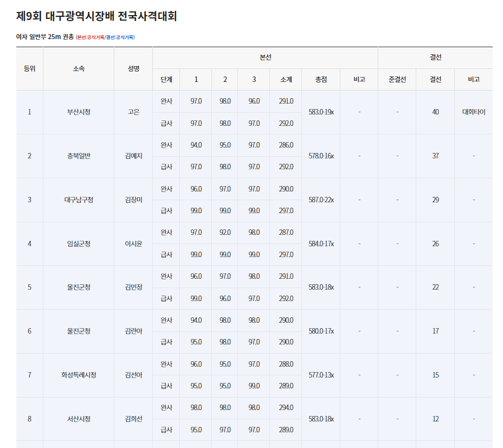This screenshot has width=503, height=448.
Task: Click the 등위 column header
Action: [x=29, y=69]
